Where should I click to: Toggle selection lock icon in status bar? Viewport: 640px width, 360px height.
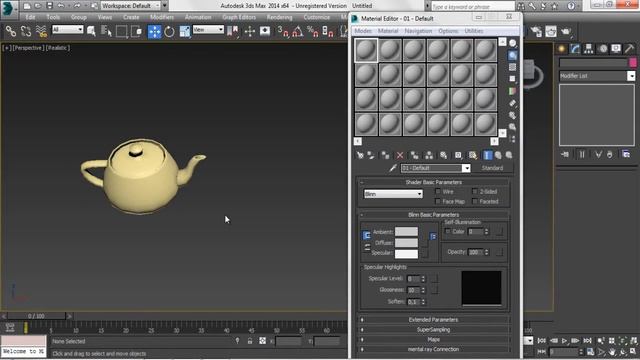(x=250, y=341)
